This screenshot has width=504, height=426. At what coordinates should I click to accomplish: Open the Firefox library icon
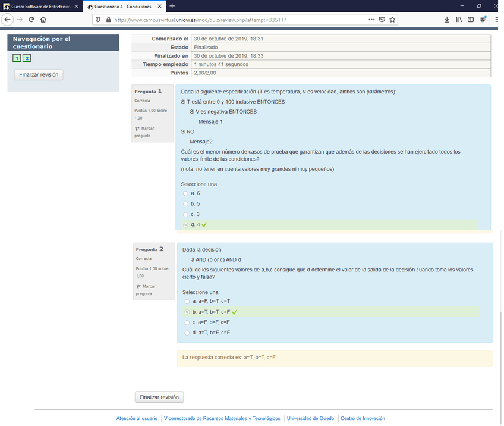pos(459,19)
